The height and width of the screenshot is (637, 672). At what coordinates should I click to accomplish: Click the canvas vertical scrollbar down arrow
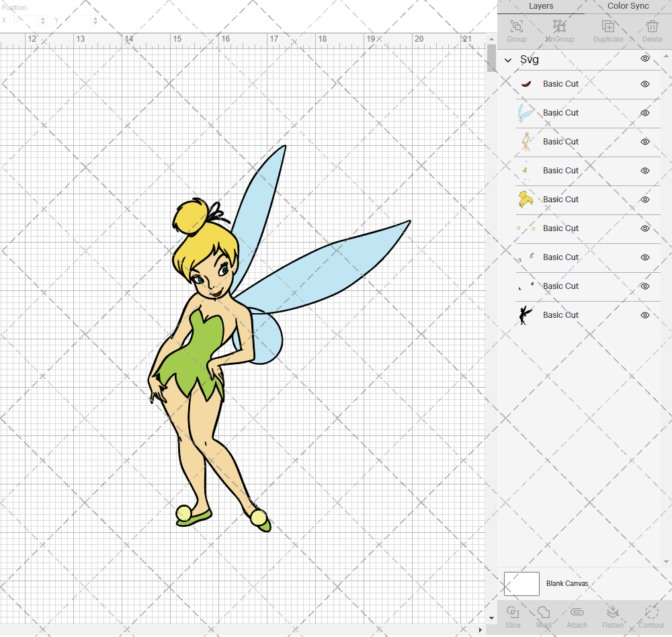tap(492, 618)
